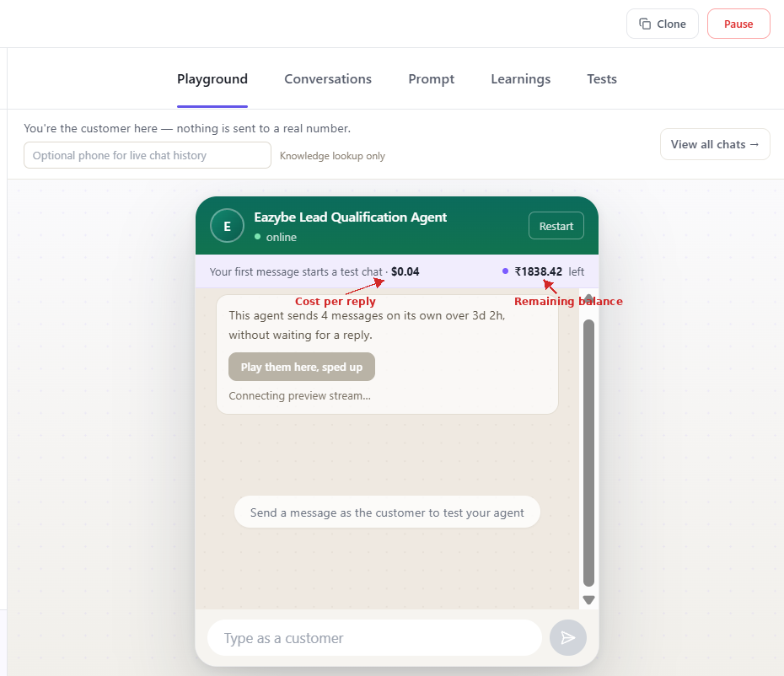784x676 pixels.
Task: Open View all chats link
Action: pyautogui.click(x=715, y=144)
